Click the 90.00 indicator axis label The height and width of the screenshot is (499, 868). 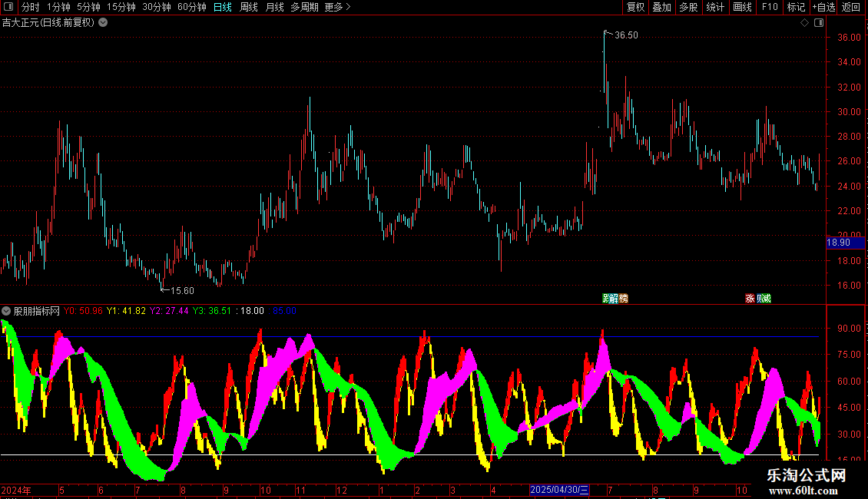pos(849,329)
